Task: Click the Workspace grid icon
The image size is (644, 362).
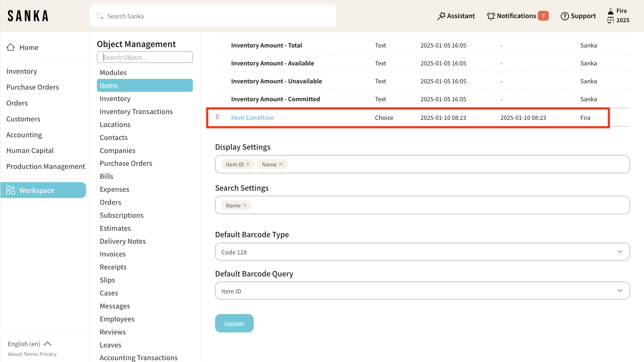Action: 11,190
